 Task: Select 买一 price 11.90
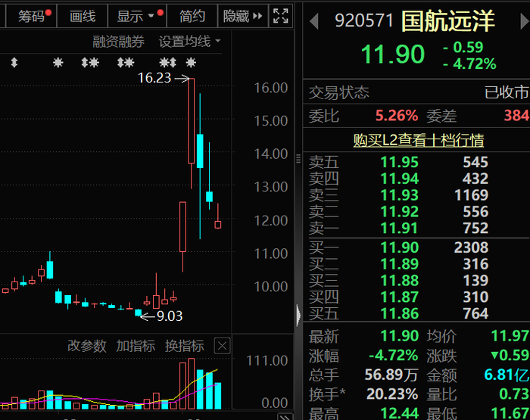[x=400, y=247]
